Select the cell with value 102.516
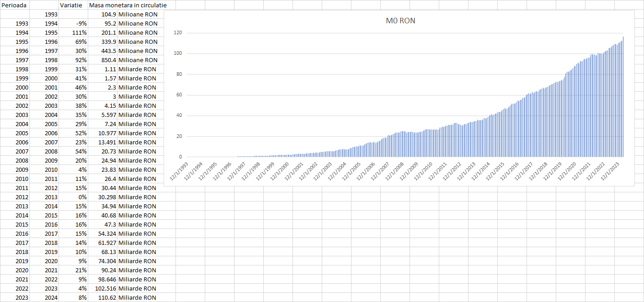The height and width of the screenshot is (302, 644). point(102,288)
